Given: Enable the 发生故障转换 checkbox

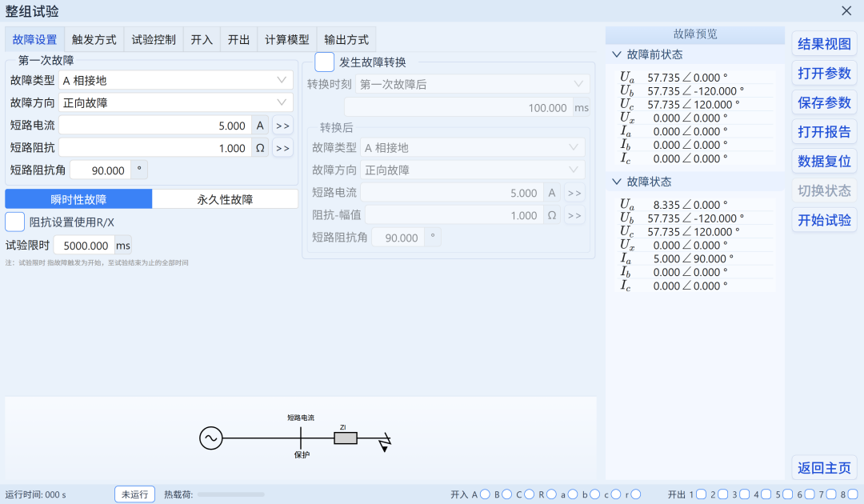Looking at the screenshot, I should (325, 62).
